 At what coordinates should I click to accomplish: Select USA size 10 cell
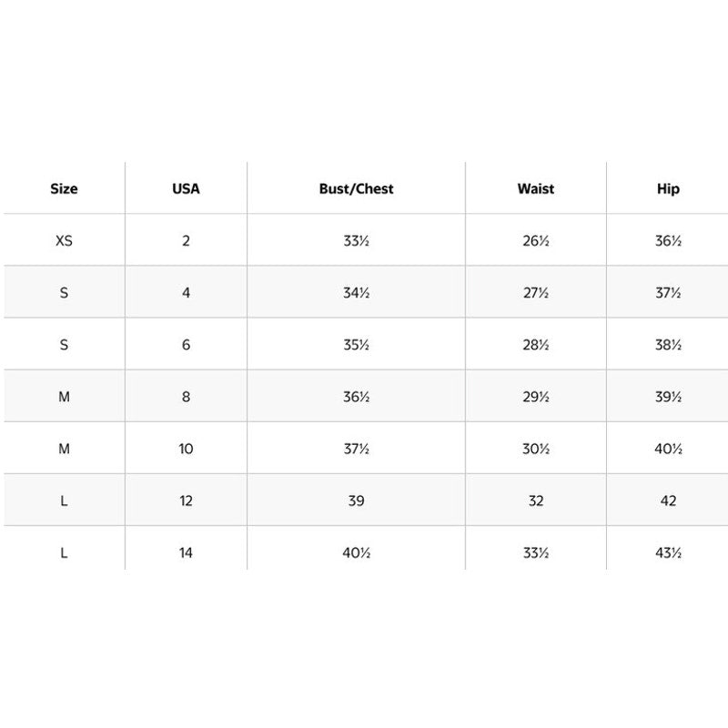tap(186, 449)
